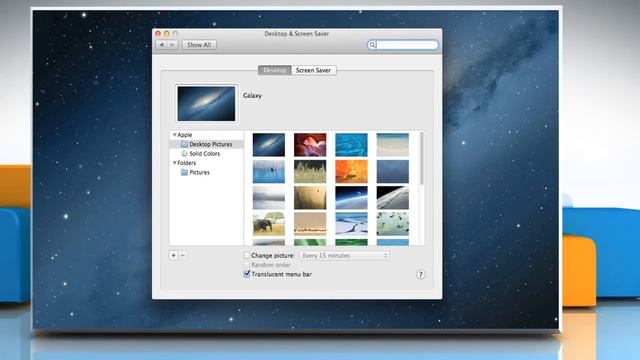Click the forward navigation arrow
Image resolution: width=640 pixels, height=360 pixels.
coord(173,45)
